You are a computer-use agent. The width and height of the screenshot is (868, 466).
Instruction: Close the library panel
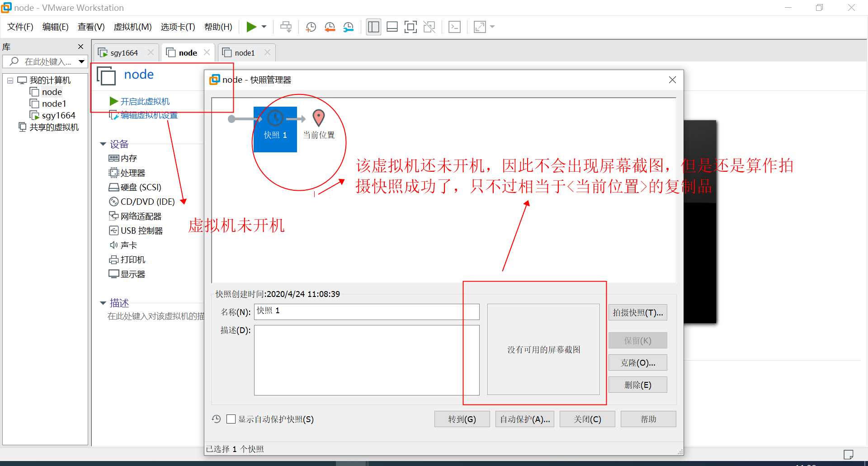coord(80,47)
